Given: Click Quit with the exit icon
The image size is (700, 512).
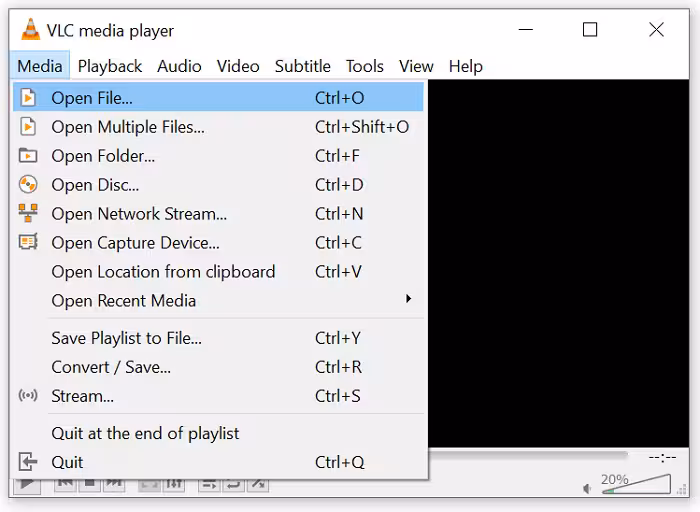Looking at the screenshot, I should click(218, 462).
